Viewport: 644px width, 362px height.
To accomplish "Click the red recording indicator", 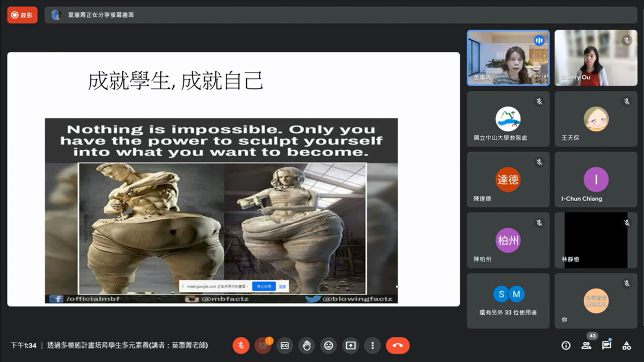I will (22, 15).
